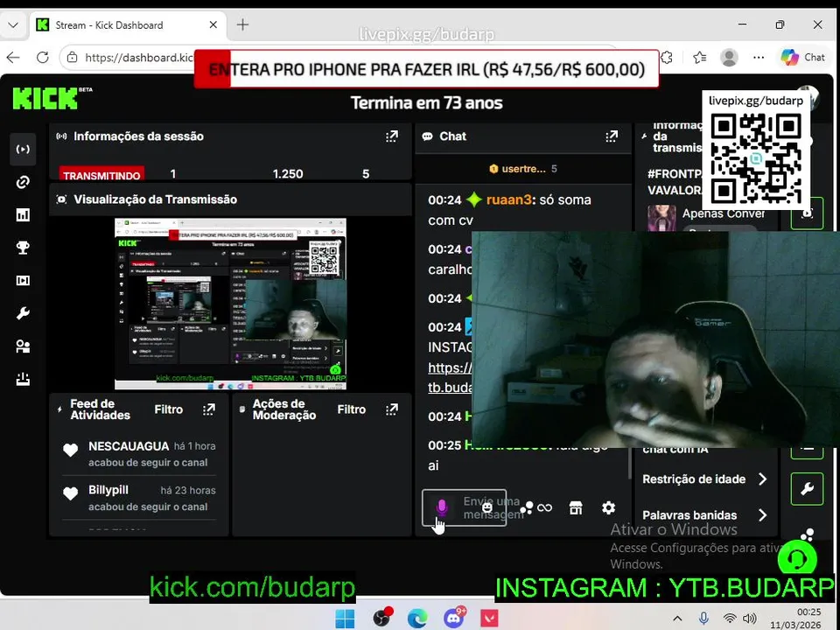Click the 'há 23 horas' timestamp
Viewport: 840px width, 630px height.
pyautogui.click(x=188, y=490)
